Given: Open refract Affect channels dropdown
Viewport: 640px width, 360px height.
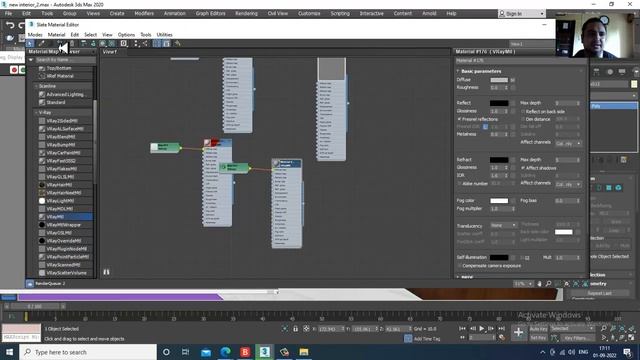Looking at the screenshot, I should (569, 184).
